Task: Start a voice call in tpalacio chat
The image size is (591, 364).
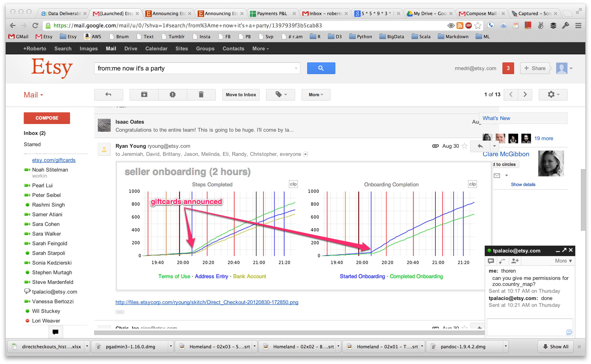Action: tap(502, 261)
